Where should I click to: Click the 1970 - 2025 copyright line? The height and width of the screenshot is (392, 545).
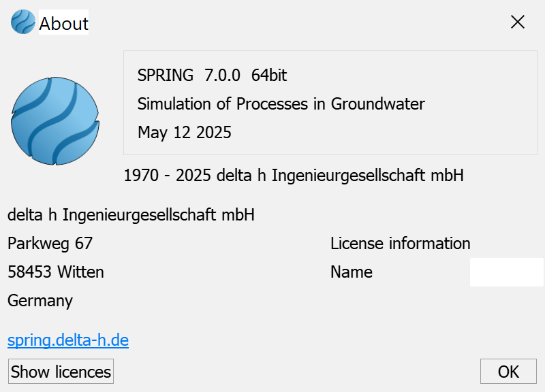click(x=294, y=175)
